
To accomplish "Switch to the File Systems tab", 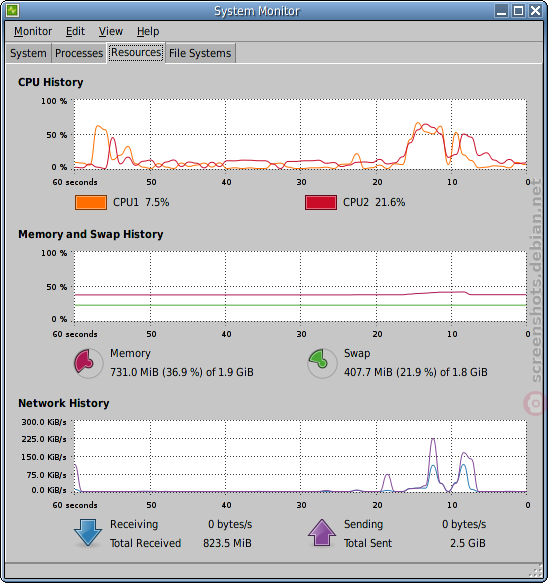I will pos(200,53).
